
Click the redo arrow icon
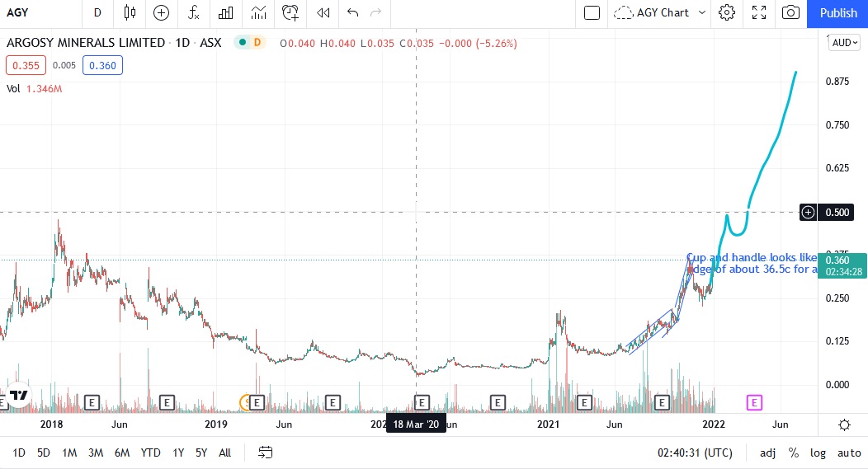(376, 12)
